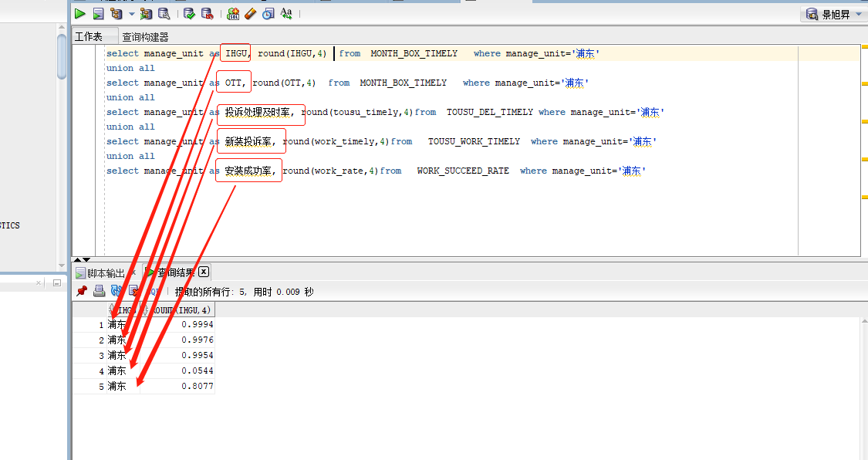Toggle upper/lower case with the Aa icon

click(x=286, y=14)
